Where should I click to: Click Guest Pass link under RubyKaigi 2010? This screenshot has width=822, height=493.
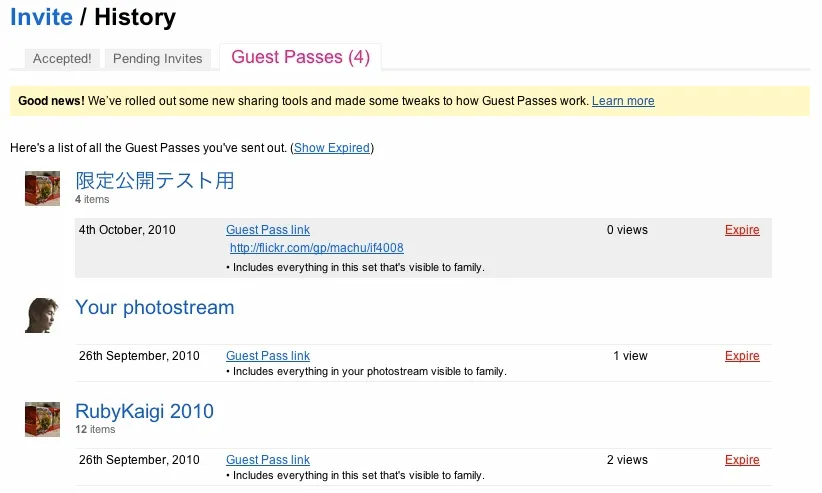tap(268, 460)
